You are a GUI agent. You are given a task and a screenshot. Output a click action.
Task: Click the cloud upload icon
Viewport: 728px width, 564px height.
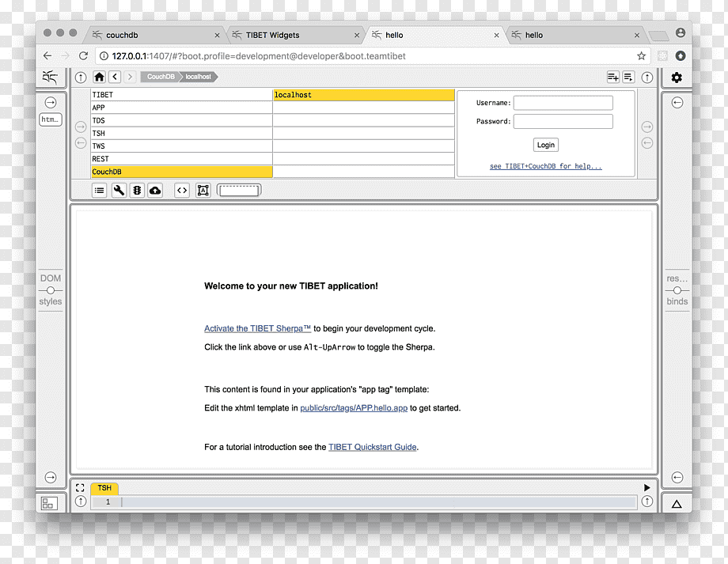tap(155, 191)
